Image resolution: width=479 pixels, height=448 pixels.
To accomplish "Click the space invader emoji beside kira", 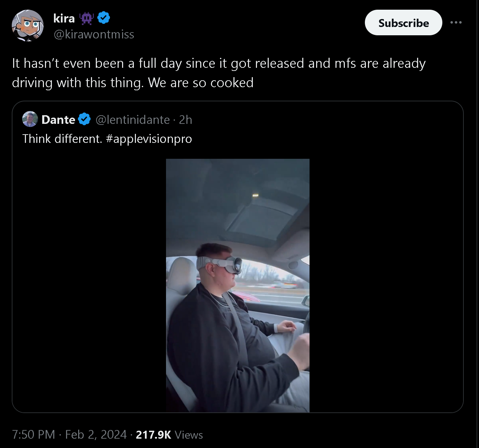I will pos(86,18).
